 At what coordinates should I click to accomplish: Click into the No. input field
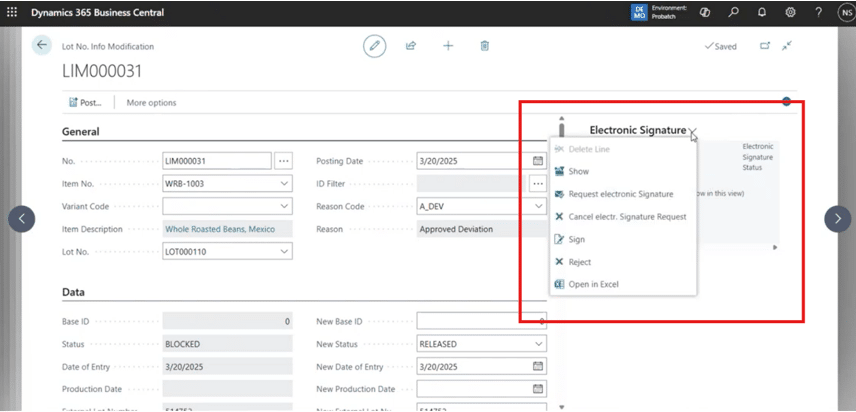[217, 161]
